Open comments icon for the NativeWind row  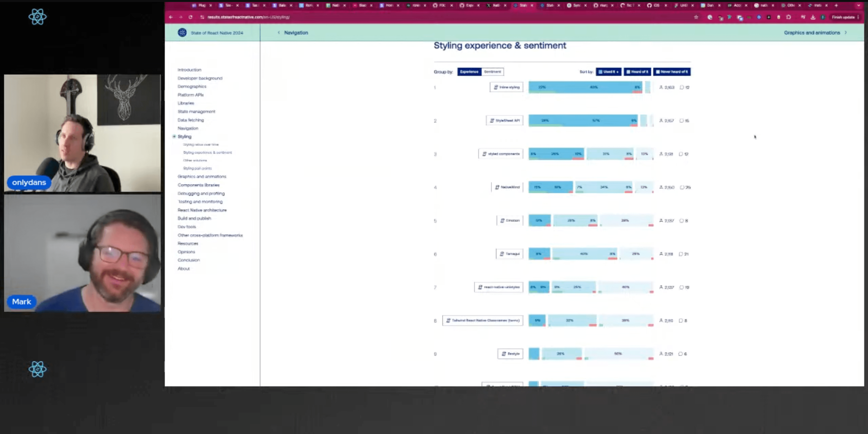(x=682, y=187)
